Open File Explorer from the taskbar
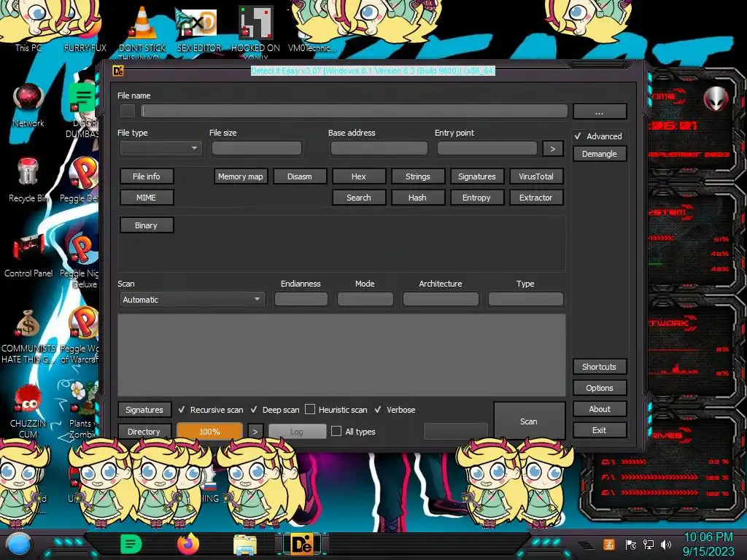The image size is (747, 560). [245, 545]
